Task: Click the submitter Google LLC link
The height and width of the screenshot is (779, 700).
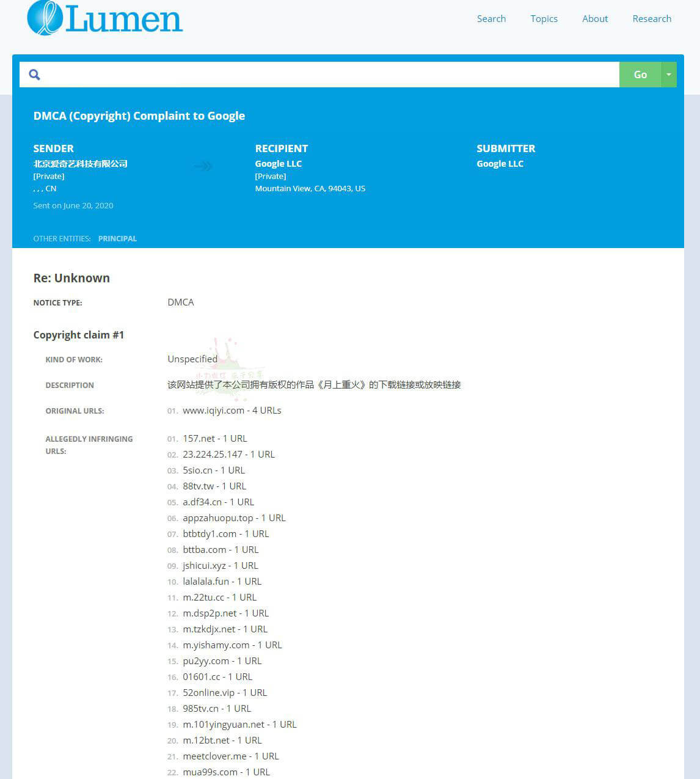Action: click(x=500, y=164)
